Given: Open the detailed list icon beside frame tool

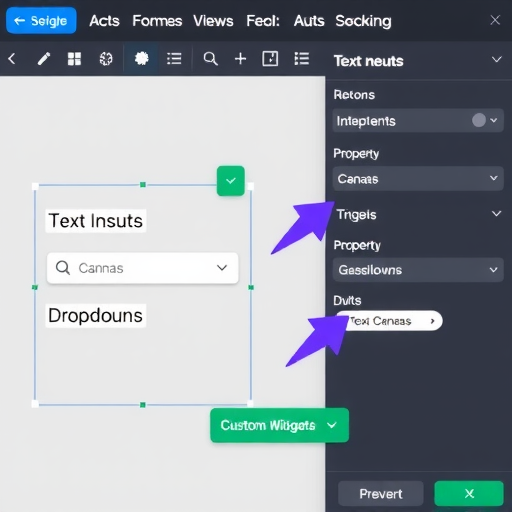Looking at the screenshot, I should (x=301, y=59).
